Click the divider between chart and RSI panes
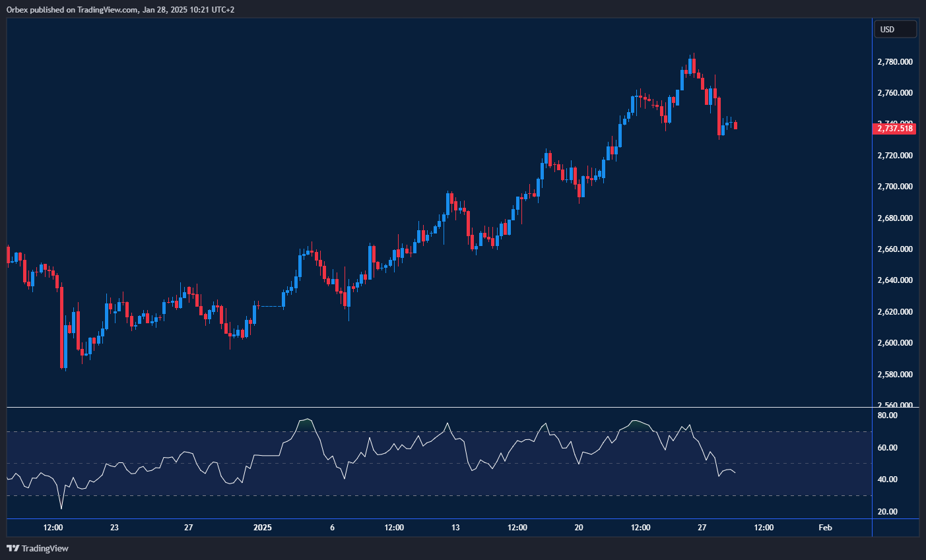The height and width of the screenshot is (560, 926). pos(436,407)
